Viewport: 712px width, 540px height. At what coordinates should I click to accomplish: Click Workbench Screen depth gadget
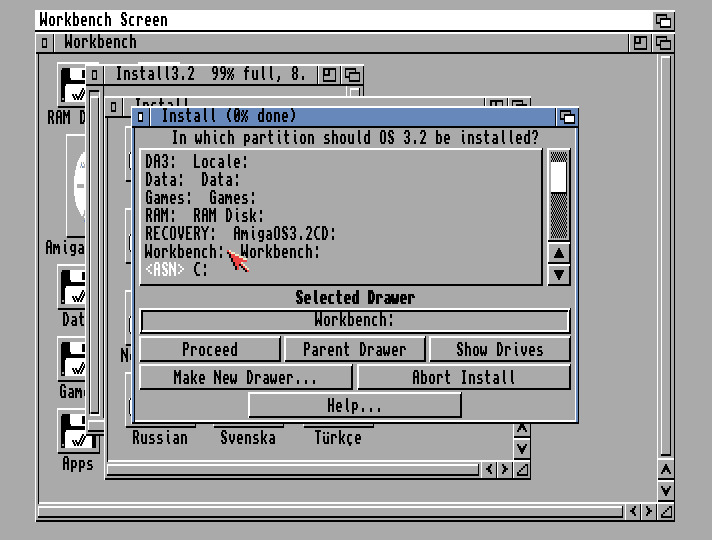pos(663,20)
